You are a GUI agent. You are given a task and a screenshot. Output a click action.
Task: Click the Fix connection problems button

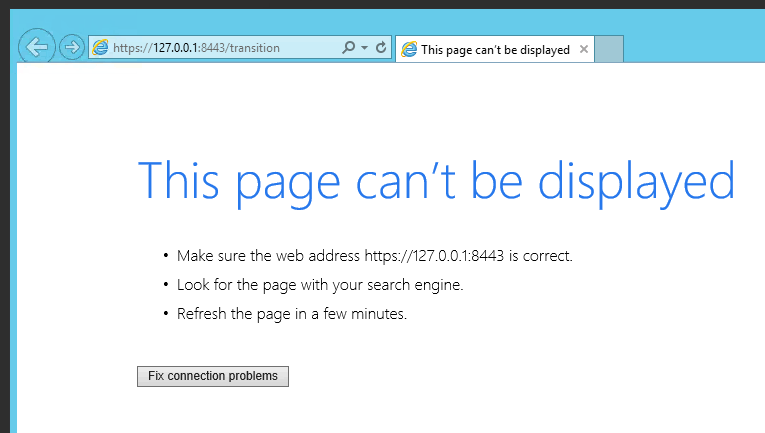click(x=213, y=376)
